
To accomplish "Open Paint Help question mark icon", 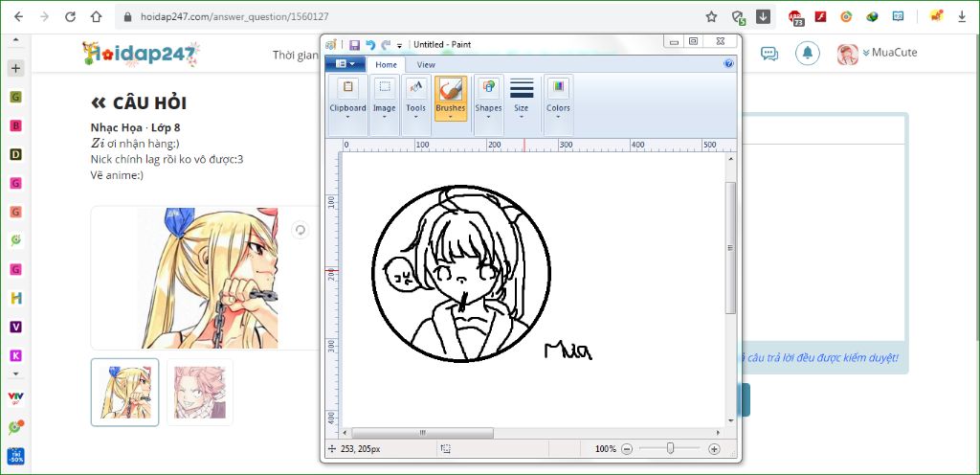I will tap(728, 64).
